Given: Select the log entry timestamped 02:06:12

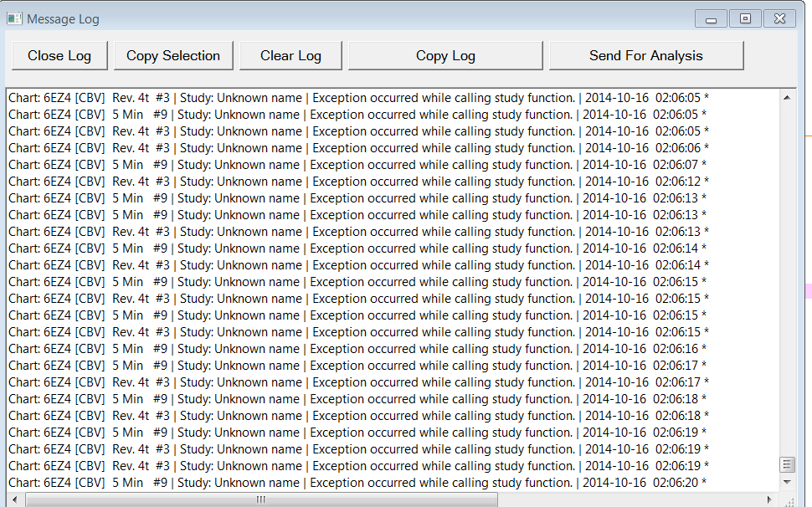Looking at the screenshot, I should [335, 182].
